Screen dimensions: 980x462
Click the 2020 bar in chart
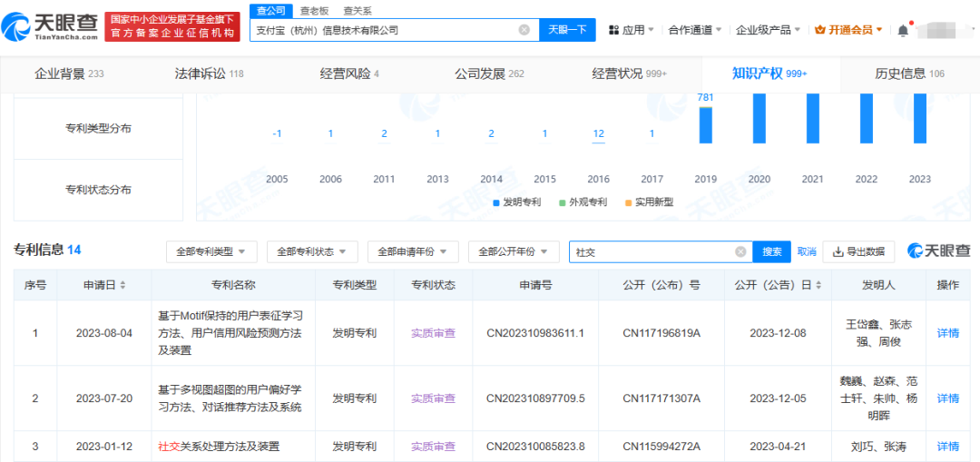(x=759, y=118)
